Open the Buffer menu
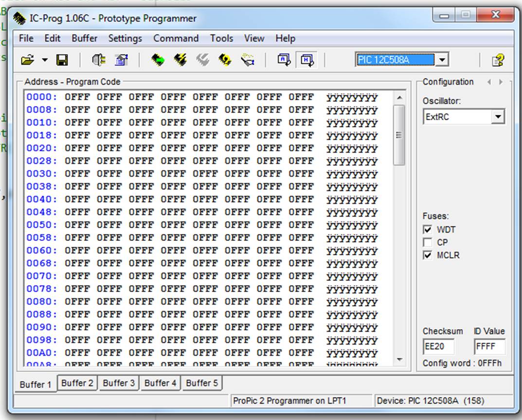The width and height of the screenshot is (522, 420). (85, 38)
